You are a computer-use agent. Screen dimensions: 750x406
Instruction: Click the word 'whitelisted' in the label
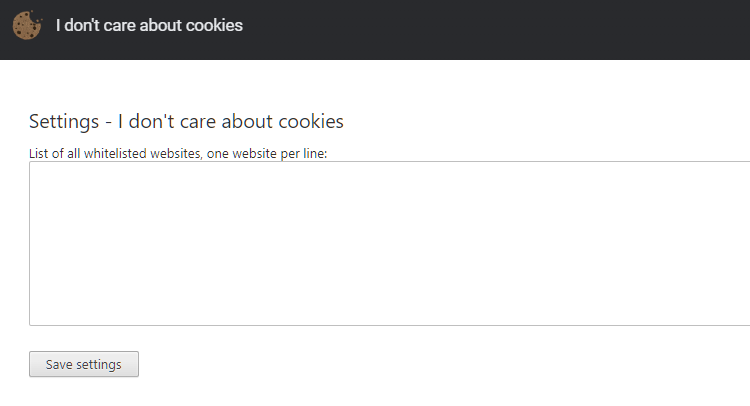click(x=115, y=154)
